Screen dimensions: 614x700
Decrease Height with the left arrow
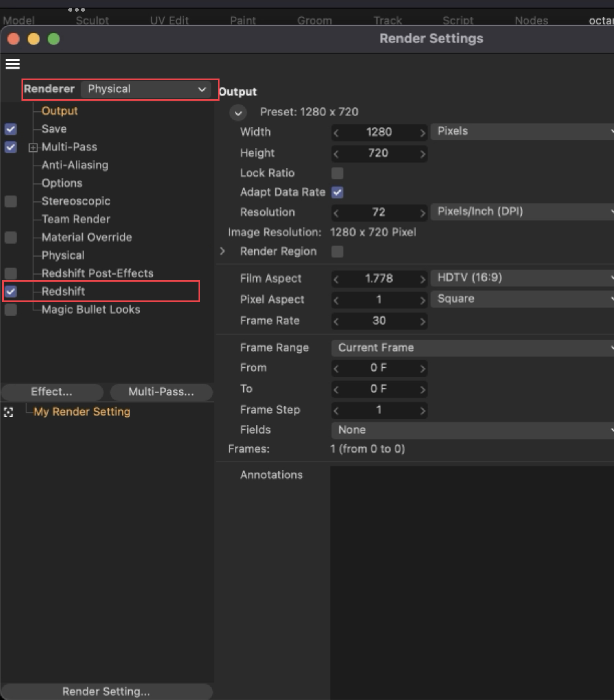336,154
